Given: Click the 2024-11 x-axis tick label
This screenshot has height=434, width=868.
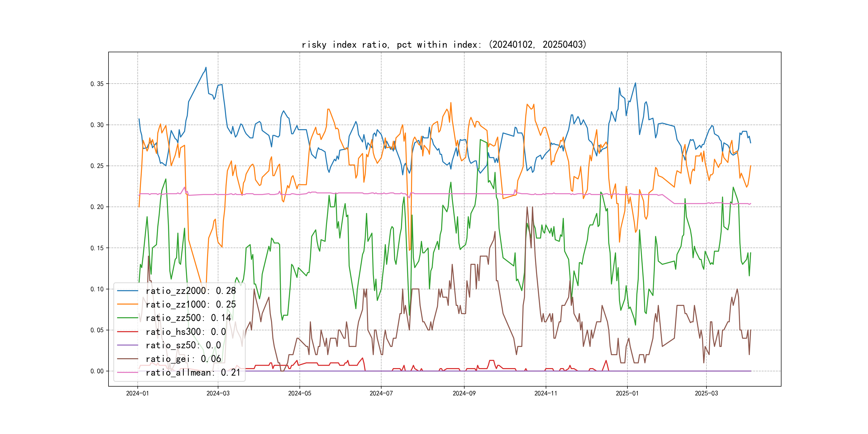Looking at the screenshot, I should point(545,393).
